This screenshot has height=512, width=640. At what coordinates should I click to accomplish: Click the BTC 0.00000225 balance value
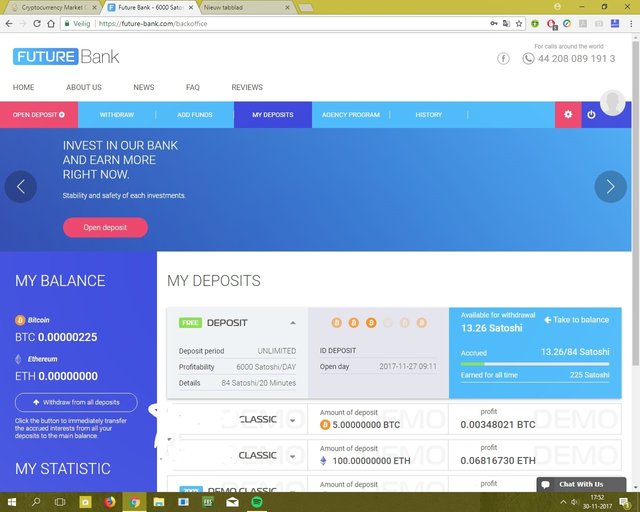pyautogui.click(x=56, y=337)
